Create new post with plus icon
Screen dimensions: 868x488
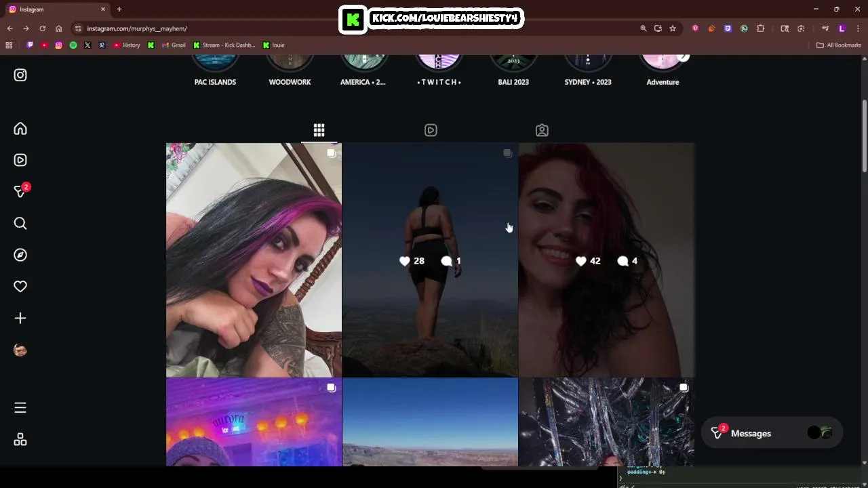point(20,318)
